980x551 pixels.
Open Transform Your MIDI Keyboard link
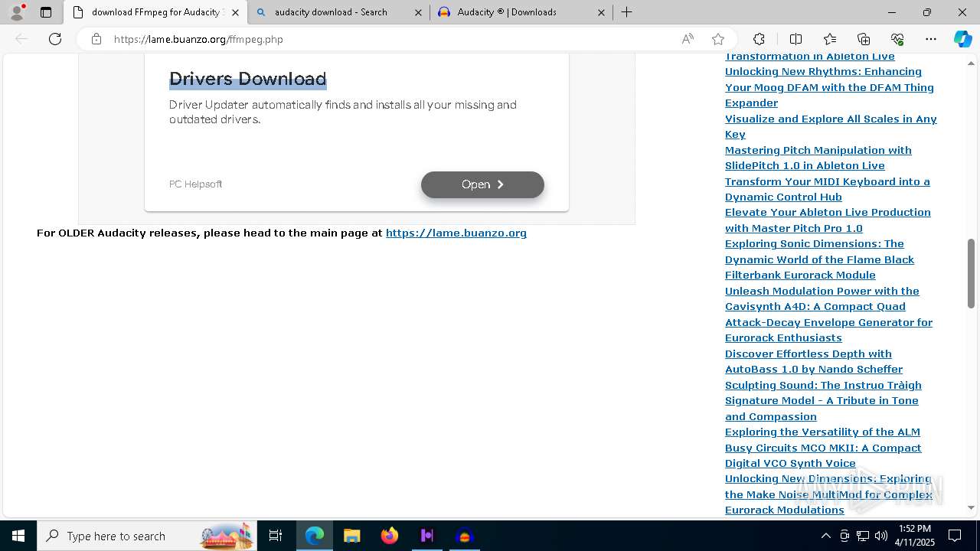pos(828,189)
